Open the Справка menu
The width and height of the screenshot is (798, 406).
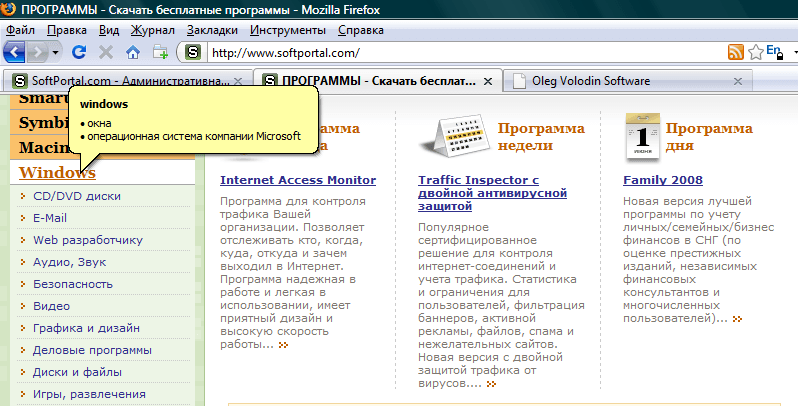[361, 30]
